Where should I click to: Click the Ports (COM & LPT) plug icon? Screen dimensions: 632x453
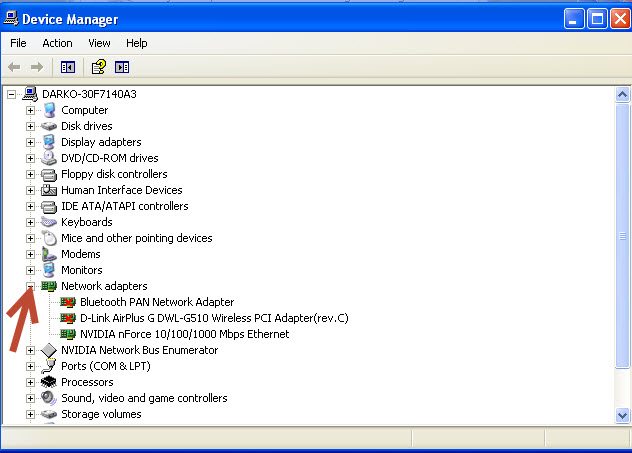49,366
